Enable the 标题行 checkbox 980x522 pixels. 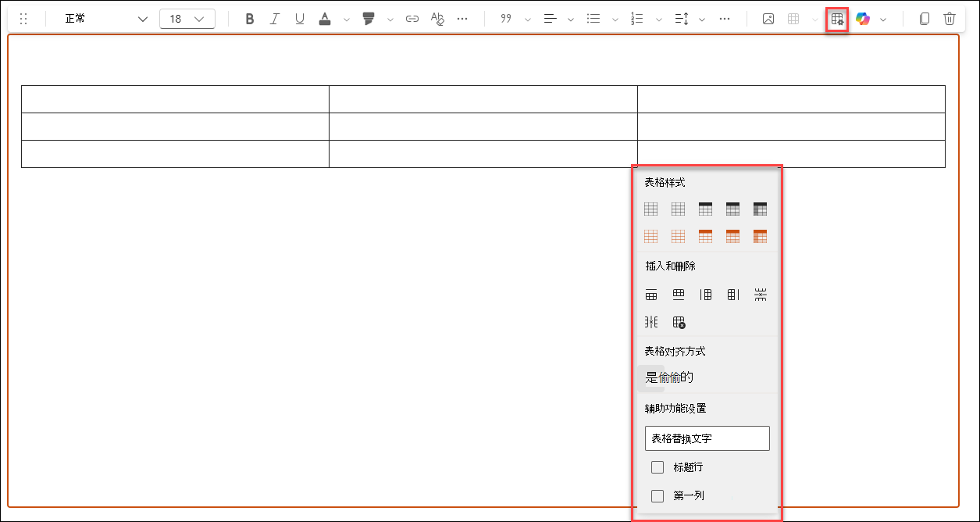point(657,467)
